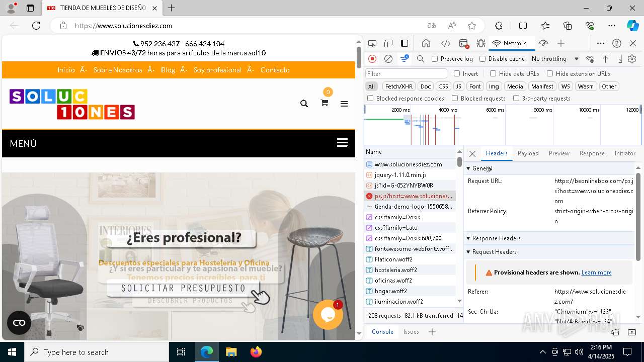Toggle device emulation icon in DevTools
The width and height of the screenshot is (644, 362).
point(388,43)
